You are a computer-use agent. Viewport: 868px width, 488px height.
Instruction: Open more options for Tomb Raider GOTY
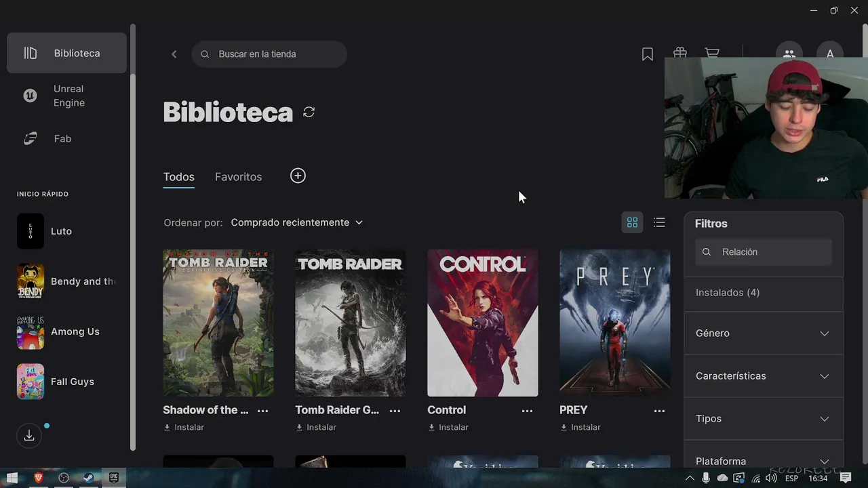395,411
